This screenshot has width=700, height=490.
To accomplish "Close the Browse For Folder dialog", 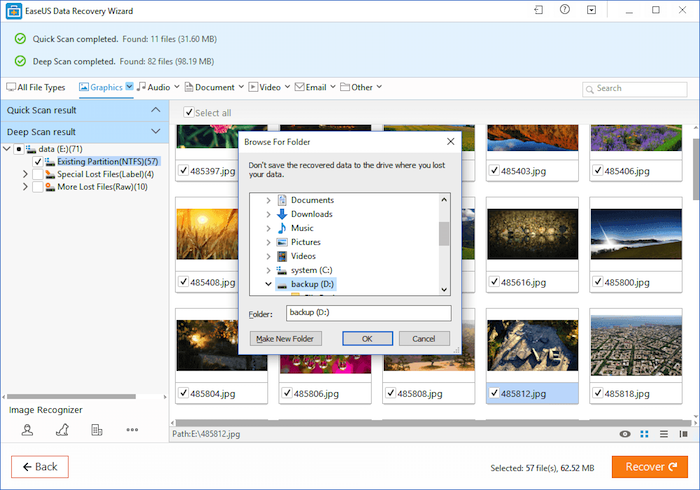I will point(450,141).
